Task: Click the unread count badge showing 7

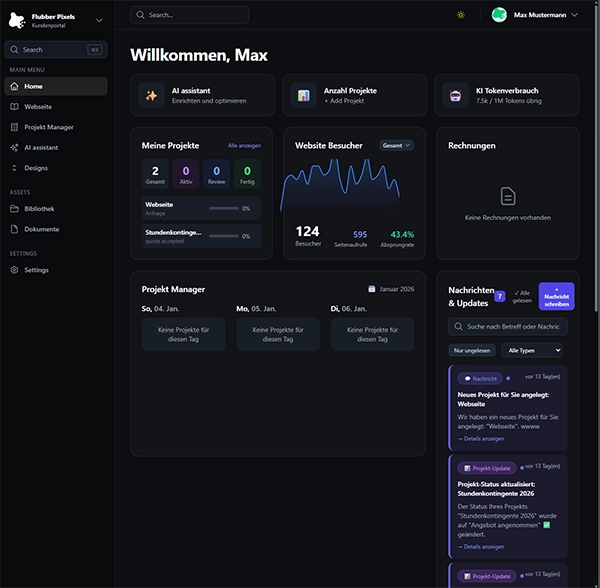Action: pos(499,296)
